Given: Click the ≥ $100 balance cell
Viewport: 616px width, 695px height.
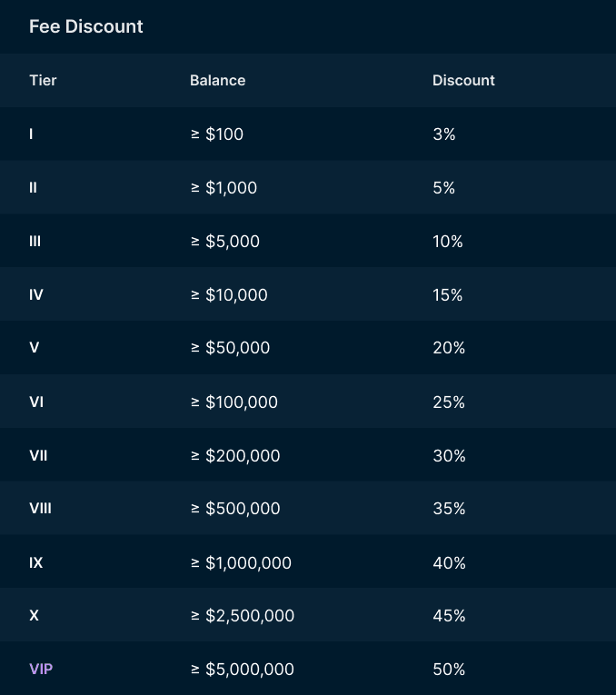Looking at the screenshot, I should click(216, 134).
